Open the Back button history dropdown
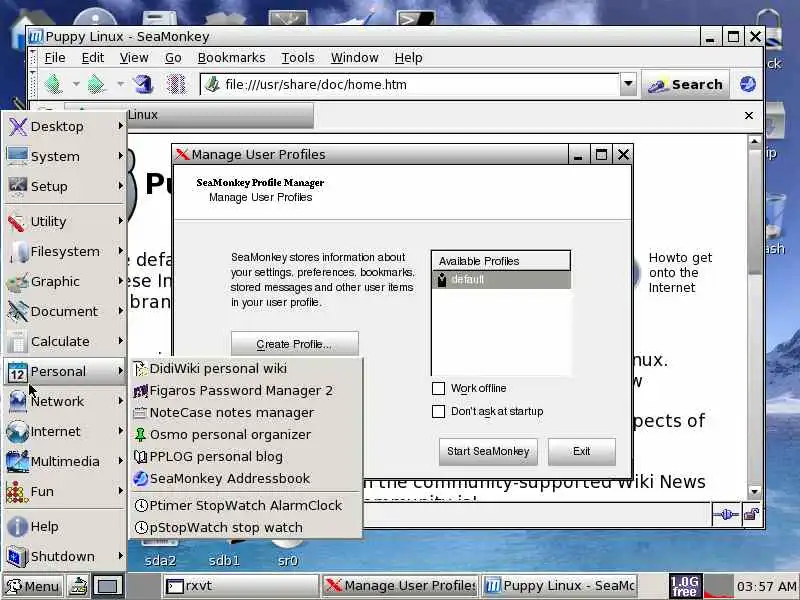Image resolution: width=800 pixels, height=600 pixels. (x=76, y=84)
